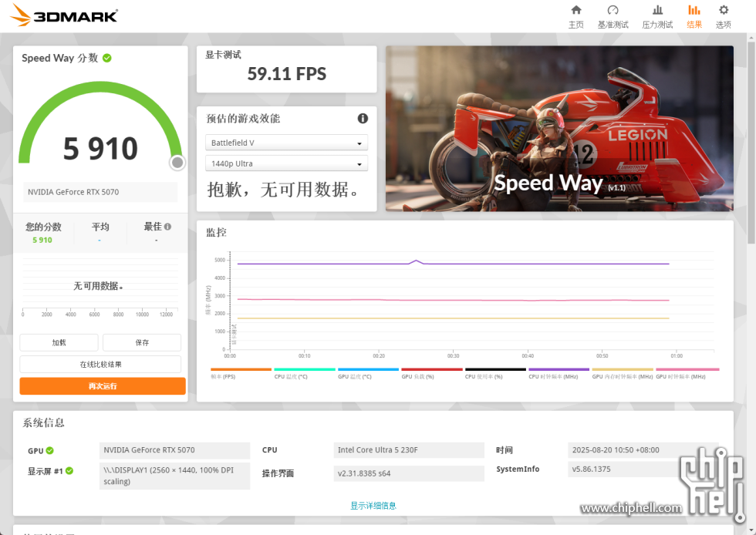Click the \\.\DISPLAY1 display value field
The image size is (756, 535).
coord(174,476)
